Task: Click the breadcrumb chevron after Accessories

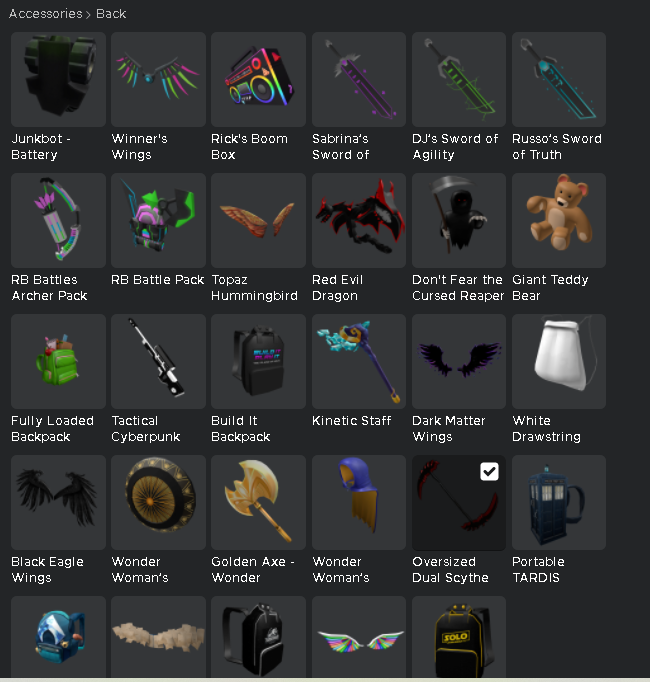Action: pos(88,15)
